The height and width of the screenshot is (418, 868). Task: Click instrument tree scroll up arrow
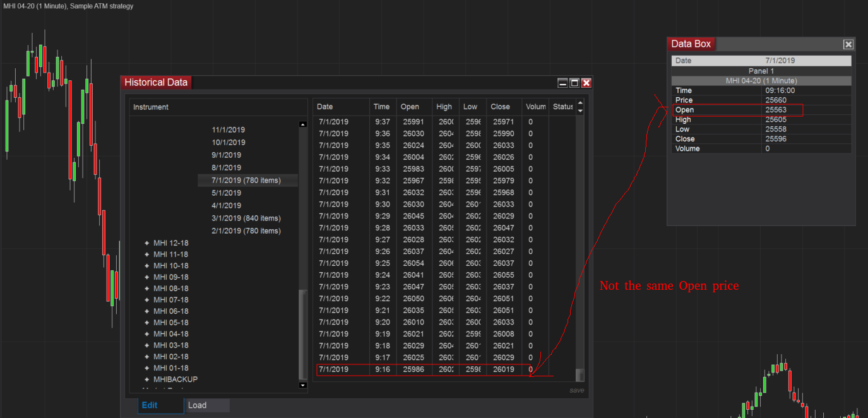[302, 124]
